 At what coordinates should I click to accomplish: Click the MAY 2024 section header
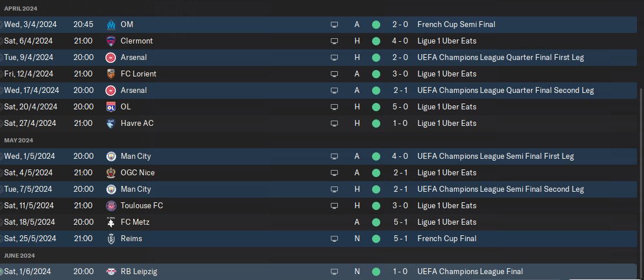18,141
